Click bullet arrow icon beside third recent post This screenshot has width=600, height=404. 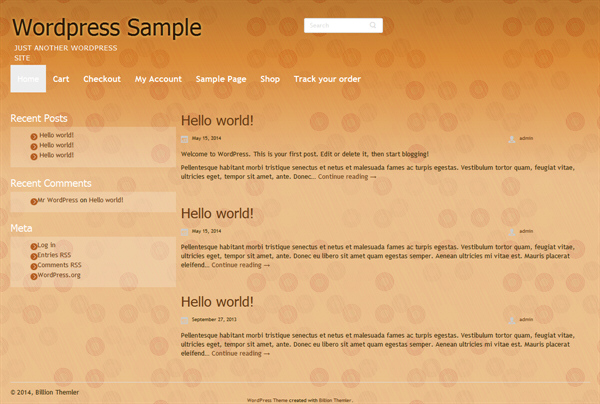34,156
